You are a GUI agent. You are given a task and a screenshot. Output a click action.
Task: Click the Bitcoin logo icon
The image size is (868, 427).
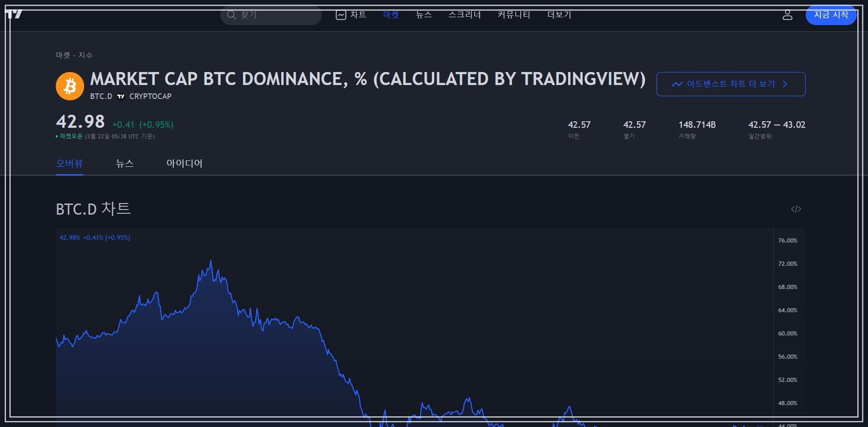pyautogui.click(x=70, y=86)
